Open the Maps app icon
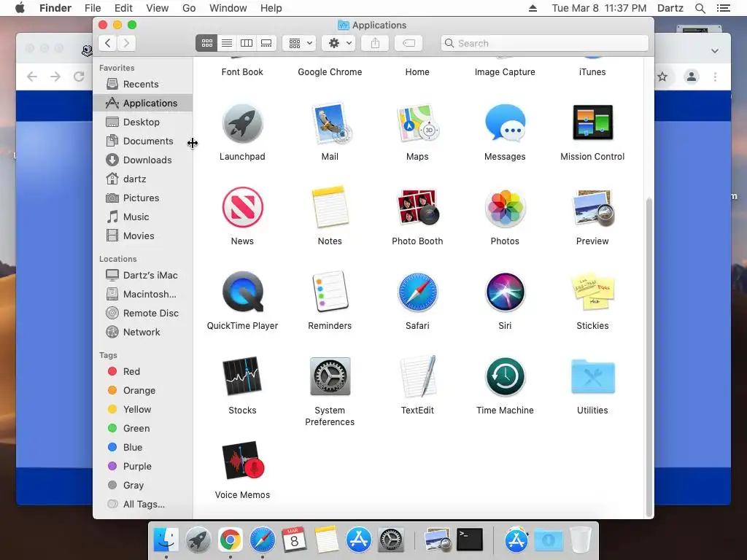The image size is (747, 560). point(417,123)
